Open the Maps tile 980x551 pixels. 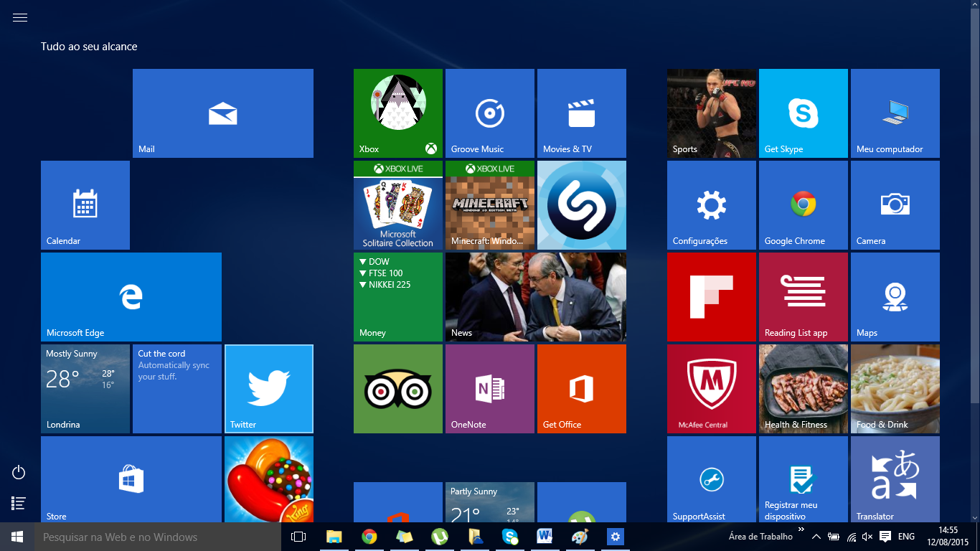[895, 297]
